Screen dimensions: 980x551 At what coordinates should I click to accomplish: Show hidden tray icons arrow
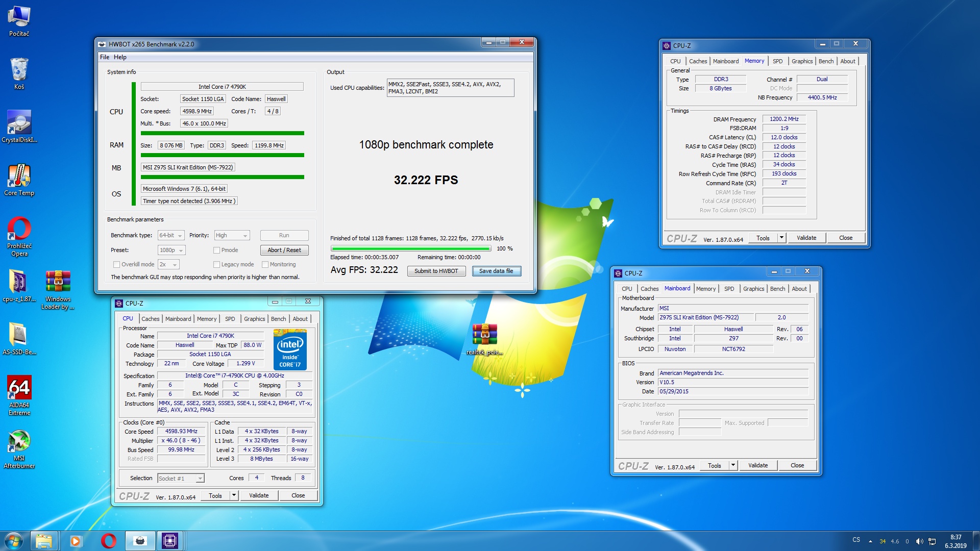(870, 541)
